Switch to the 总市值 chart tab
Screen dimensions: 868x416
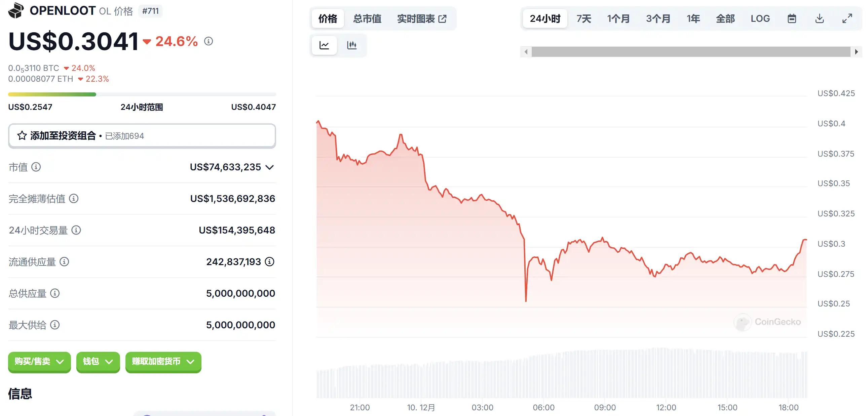pos(367,18)
